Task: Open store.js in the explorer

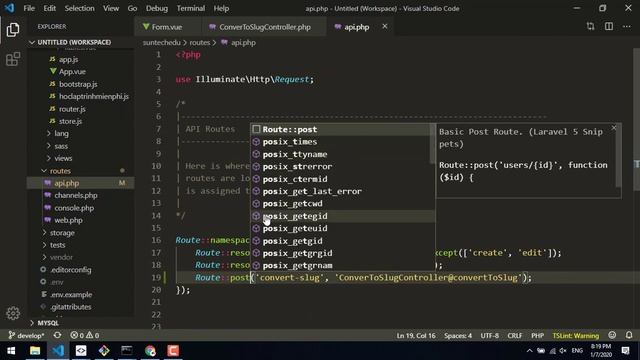Action: (70, 121)
